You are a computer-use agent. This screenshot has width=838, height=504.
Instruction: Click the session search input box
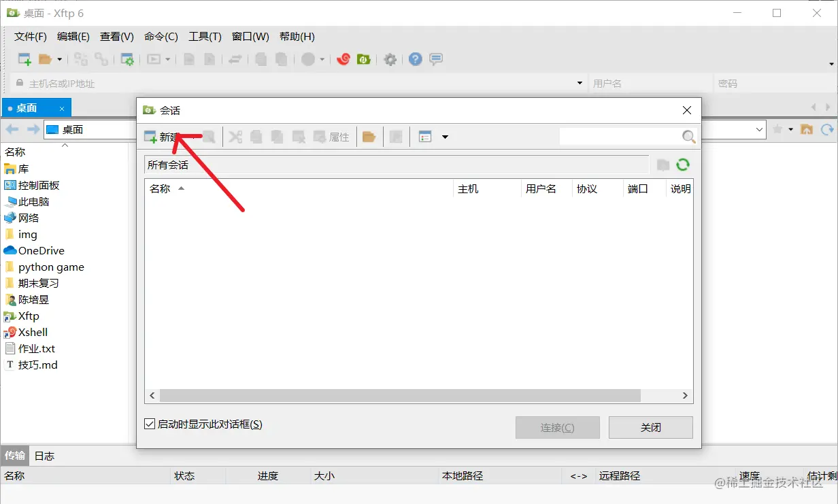click(620, 137)
